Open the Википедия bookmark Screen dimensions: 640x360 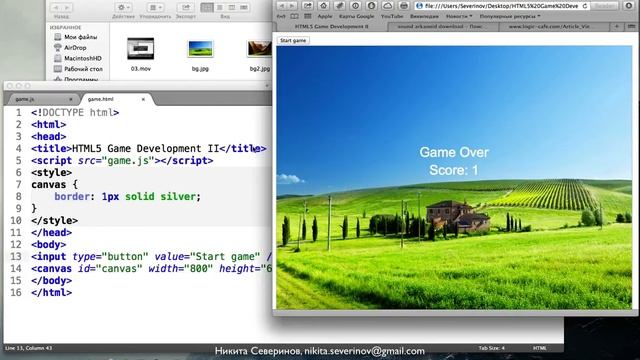click(x=424, y=16)
